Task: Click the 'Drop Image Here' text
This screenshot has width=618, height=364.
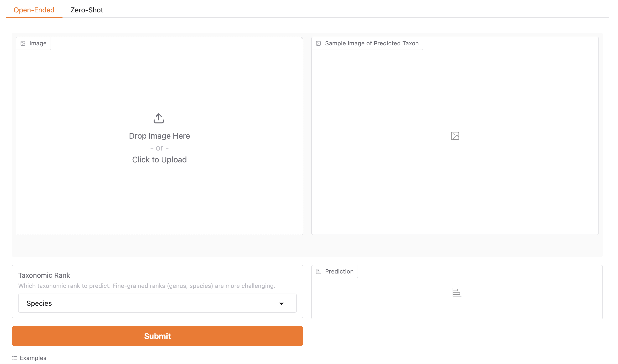Action: click(159, 136)
